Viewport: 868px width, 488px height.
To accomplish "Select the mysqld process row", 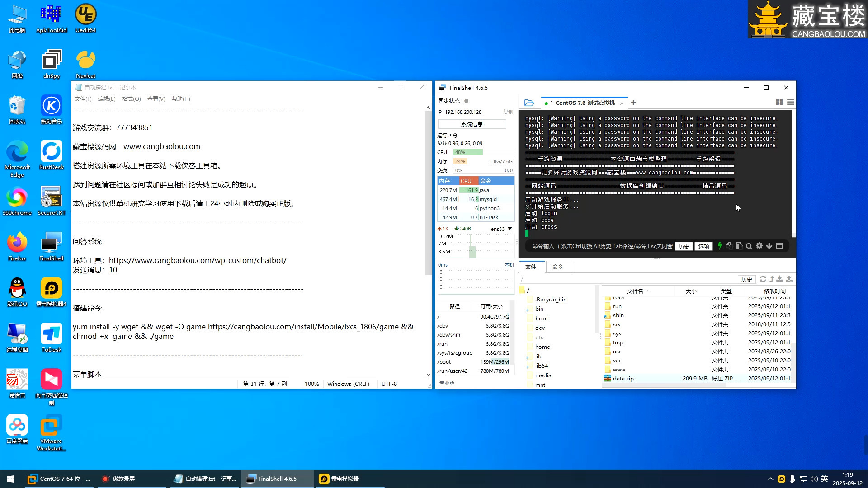I will pos(476,199).
